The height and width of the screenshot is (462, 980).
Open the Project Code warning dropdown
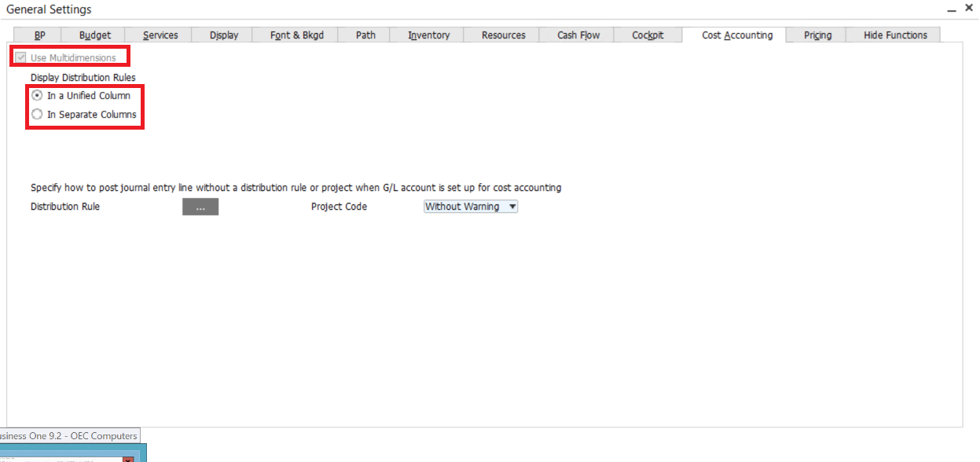[470, 207]
